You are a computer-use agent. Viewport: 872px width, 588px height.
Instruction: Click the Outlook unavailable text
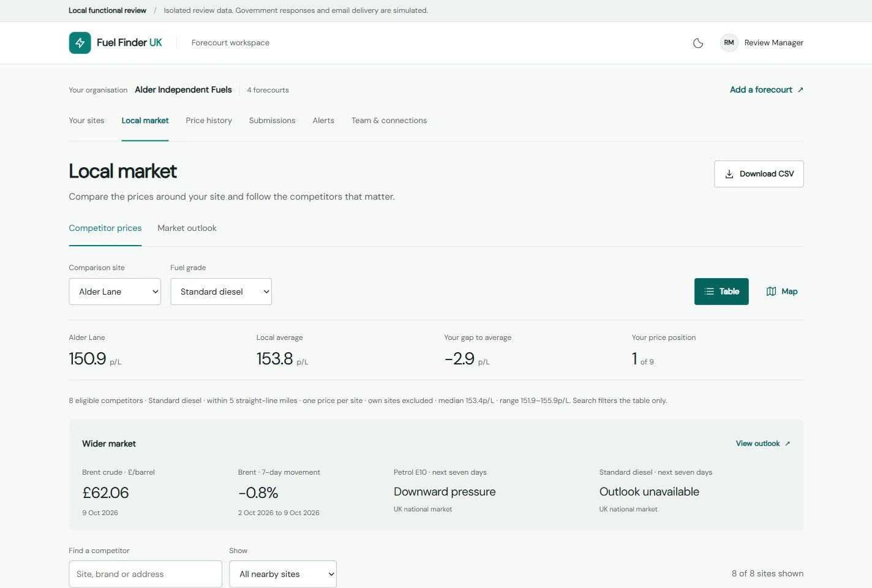click(x=649, y=492)
